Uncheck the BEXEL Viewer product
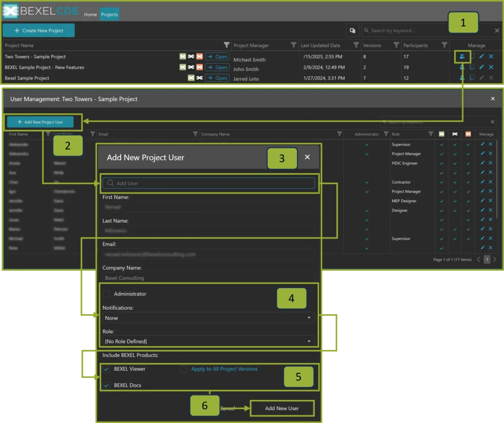The image size is (504, 423). coord(106,369)
